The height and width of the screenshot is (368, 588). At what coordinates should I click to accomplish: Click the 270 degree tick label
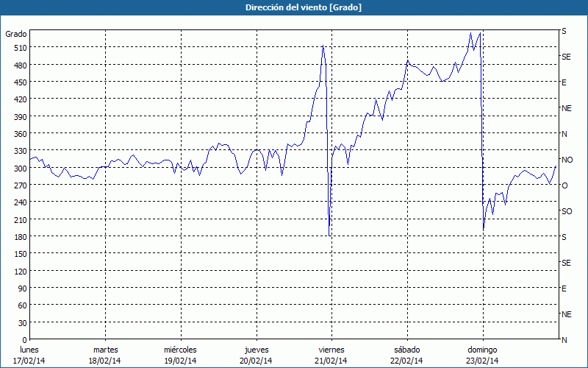(19, 185)
